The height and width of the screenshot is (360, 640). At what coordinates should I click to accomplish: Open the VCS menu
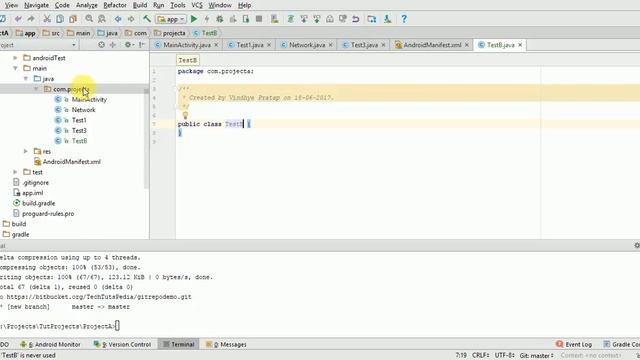tap(197, 5)
